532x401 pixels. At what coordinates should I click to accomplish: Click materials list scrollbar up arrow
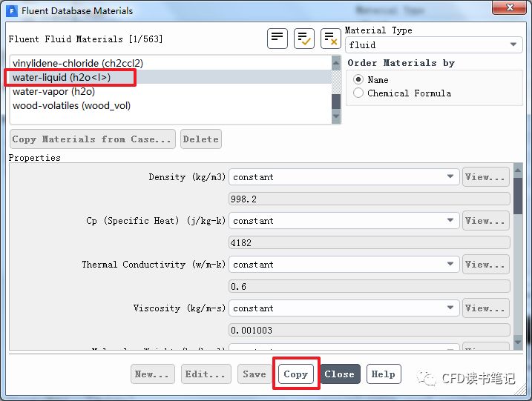[336, 63]
